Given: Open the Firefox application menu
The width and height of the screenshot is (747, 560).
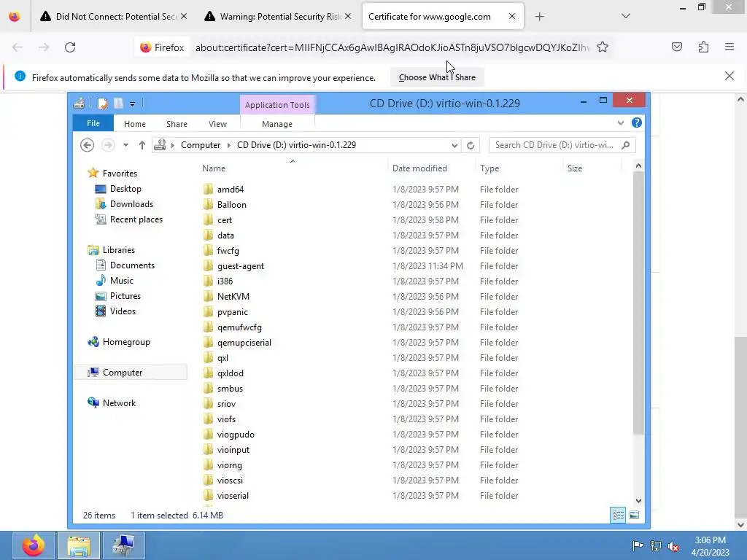Looking at the screenshot, I should click(x=729, y=47).
